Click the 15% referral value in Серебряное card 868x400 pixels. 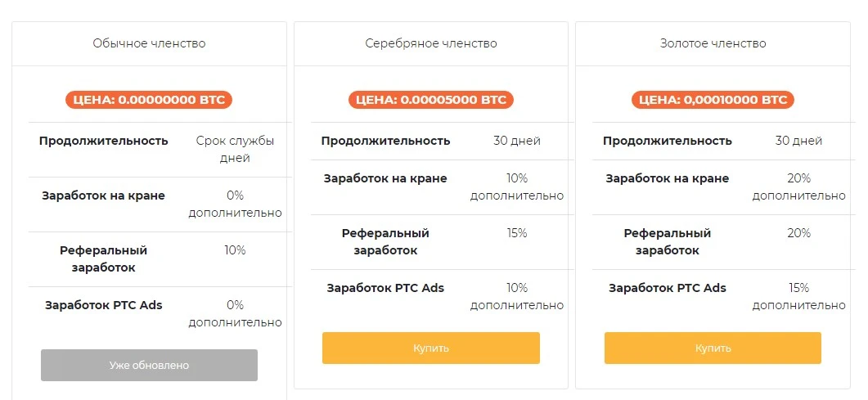pos(517,233)
